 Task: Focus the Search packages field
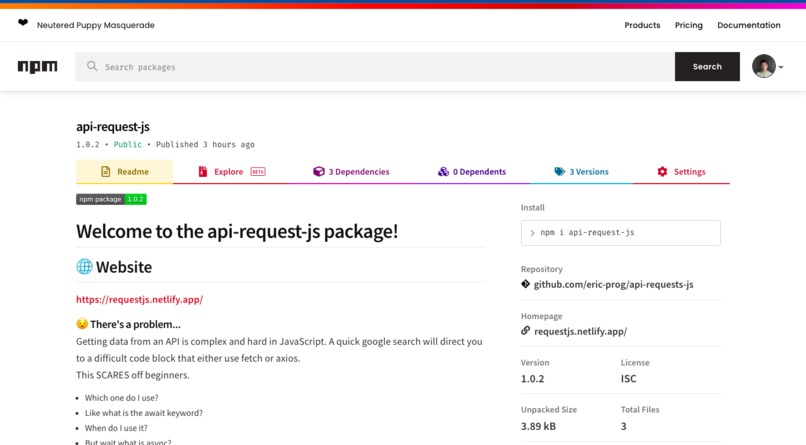(x=375, y=66)
